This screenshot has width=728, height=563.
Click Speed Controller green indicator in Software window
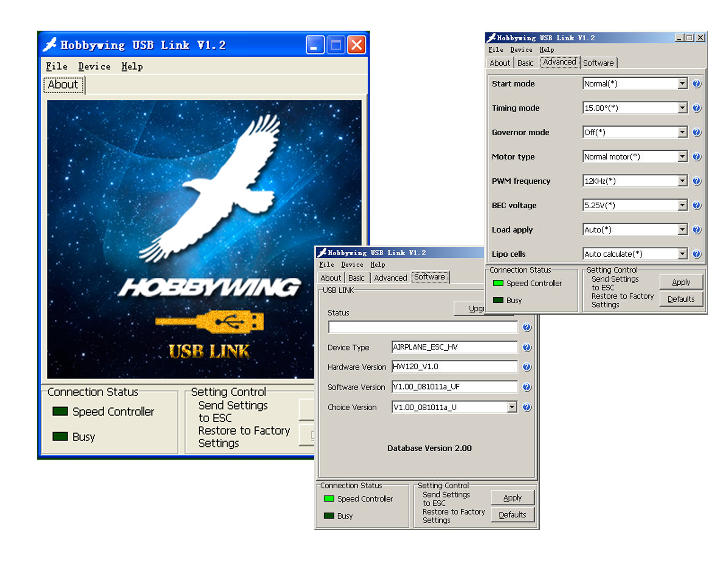click(329, 499)
